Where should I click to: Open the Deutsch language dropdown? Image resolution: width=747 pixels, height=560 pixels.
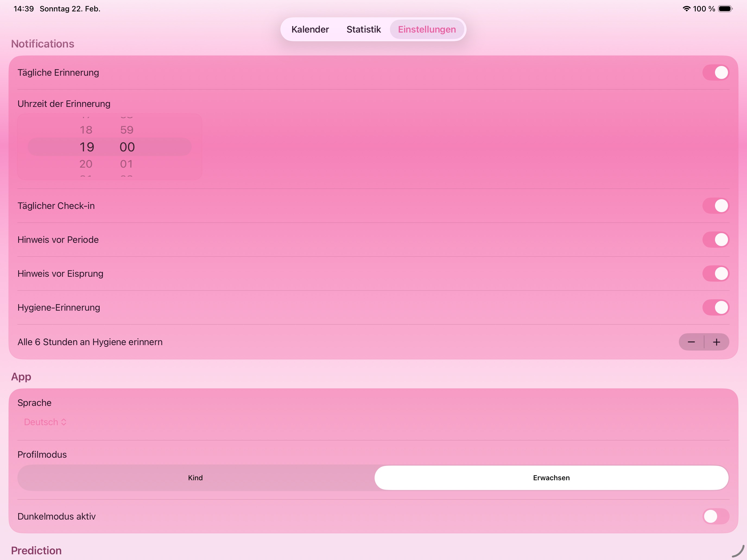pyautogui.click(x=45, y=422)
